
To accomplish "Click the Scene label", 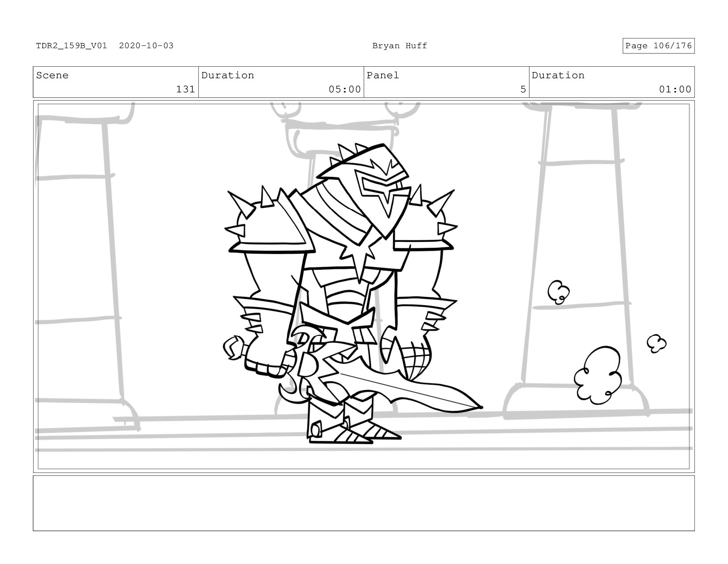I will click(x=52, y=75).
